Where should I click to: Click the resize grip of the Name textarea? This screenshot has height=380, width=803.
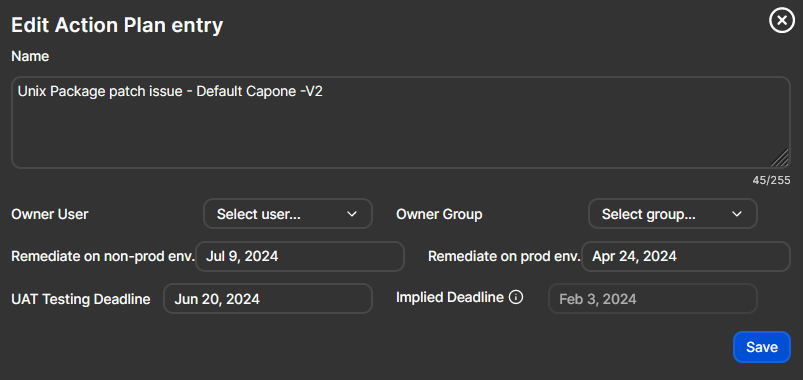click(780, 158)
